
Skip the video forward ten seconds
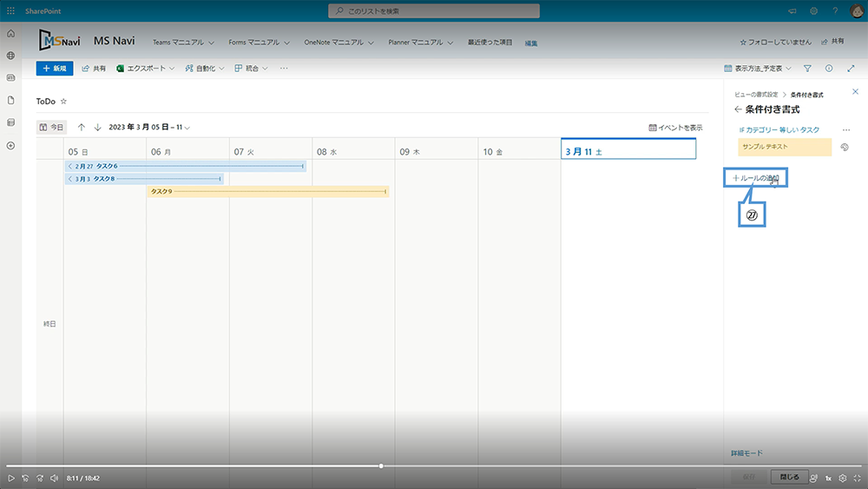click(x=40, y=478)
